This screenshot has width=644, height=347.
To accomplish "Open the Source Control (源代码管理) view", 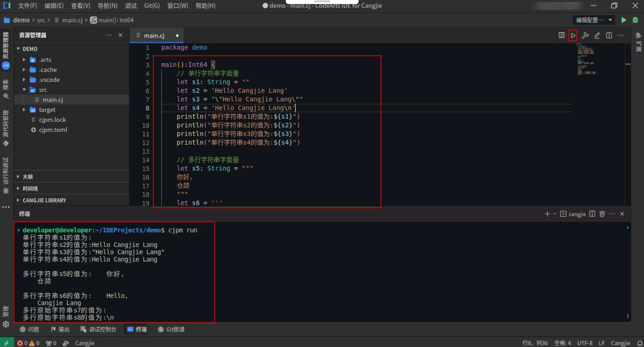I will coord(6,128).
